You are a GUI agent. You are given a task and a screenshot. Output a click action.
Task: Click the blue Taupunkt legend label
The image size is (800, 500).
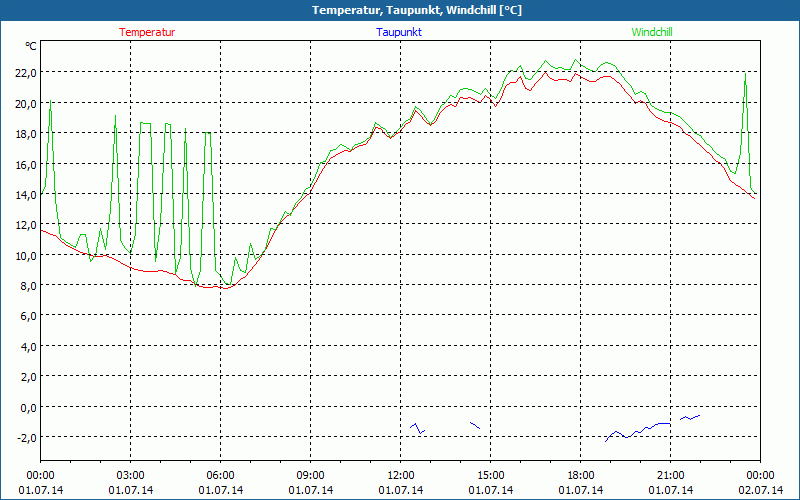pos(399,32)
